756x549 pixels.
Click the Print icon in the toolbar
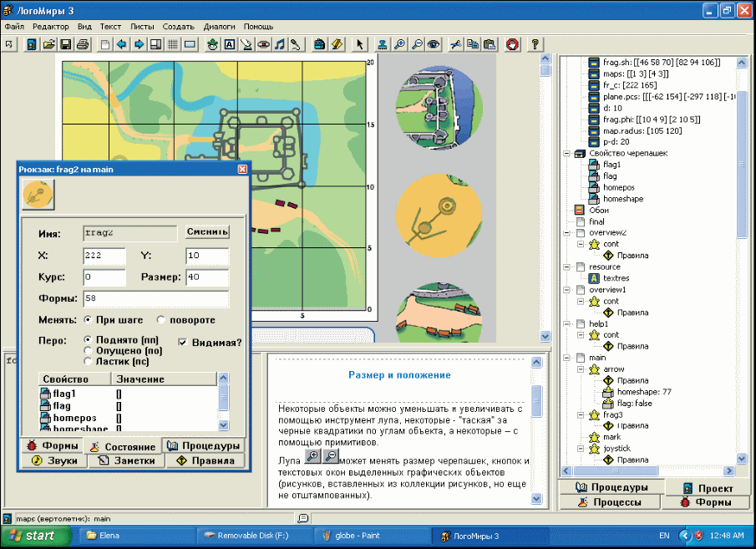click(83, 44)
